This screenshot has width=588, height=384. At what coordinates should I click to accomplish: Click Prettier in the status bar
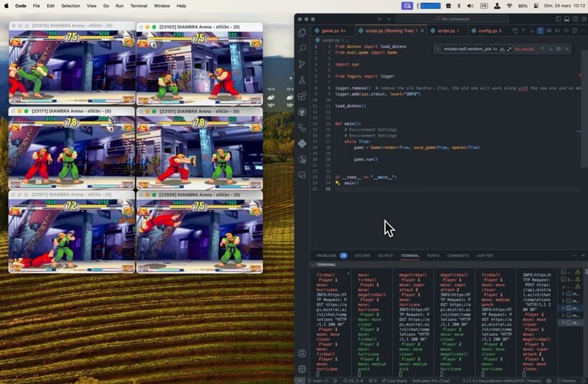point(568,380)
